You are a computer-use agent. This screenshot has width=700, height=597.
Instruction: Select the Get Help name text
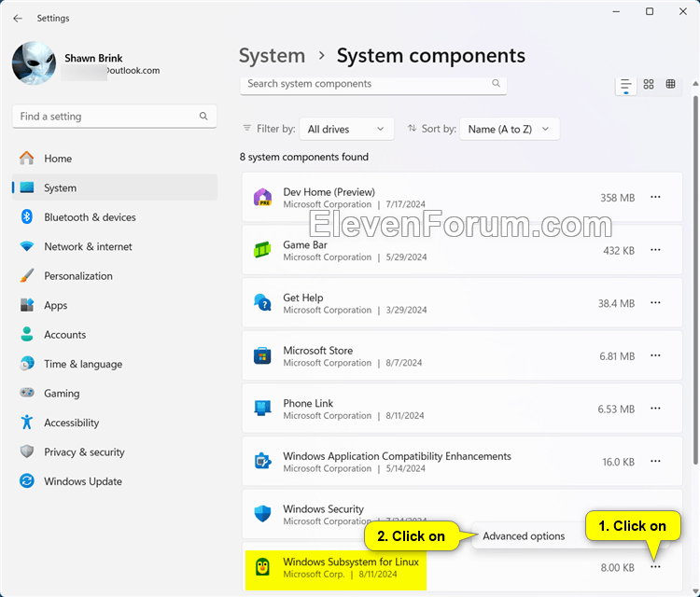[303, 298]
